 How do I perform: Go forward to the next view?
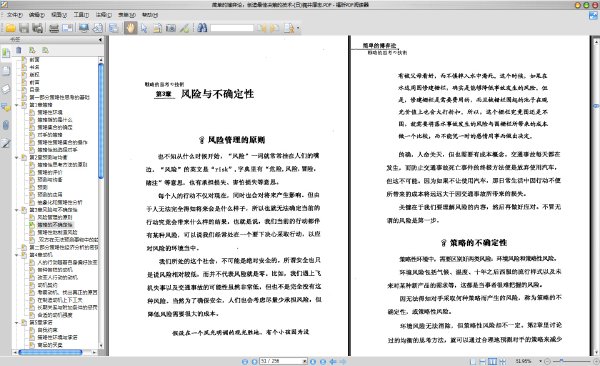(343, 361)
